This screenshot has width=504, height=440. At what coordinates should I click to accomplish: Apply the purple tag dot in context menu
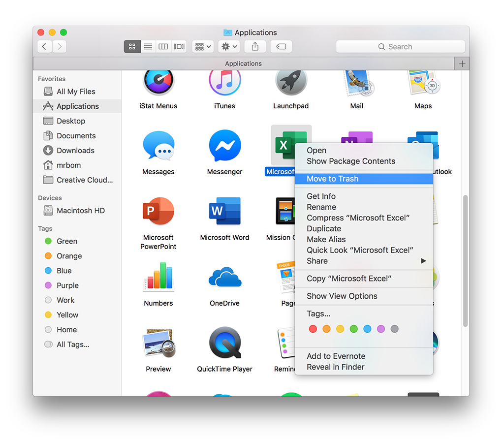pos(381,329)
